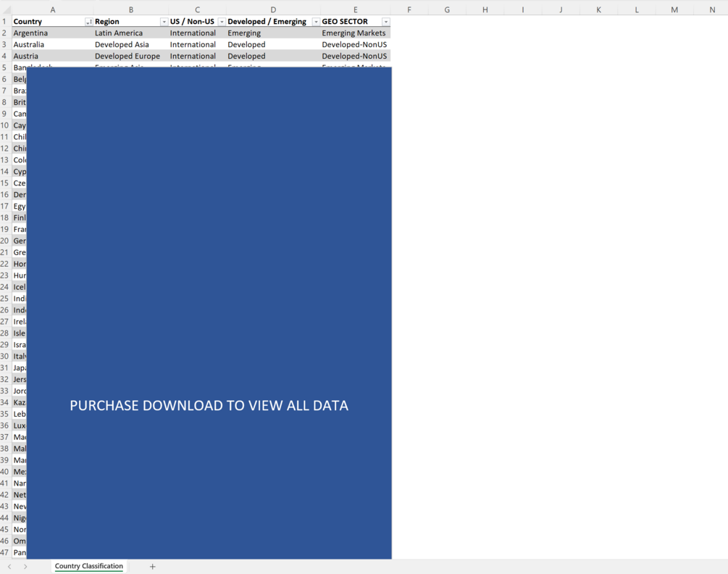Select column K header
728x574 pixels.
click(598, 9)
